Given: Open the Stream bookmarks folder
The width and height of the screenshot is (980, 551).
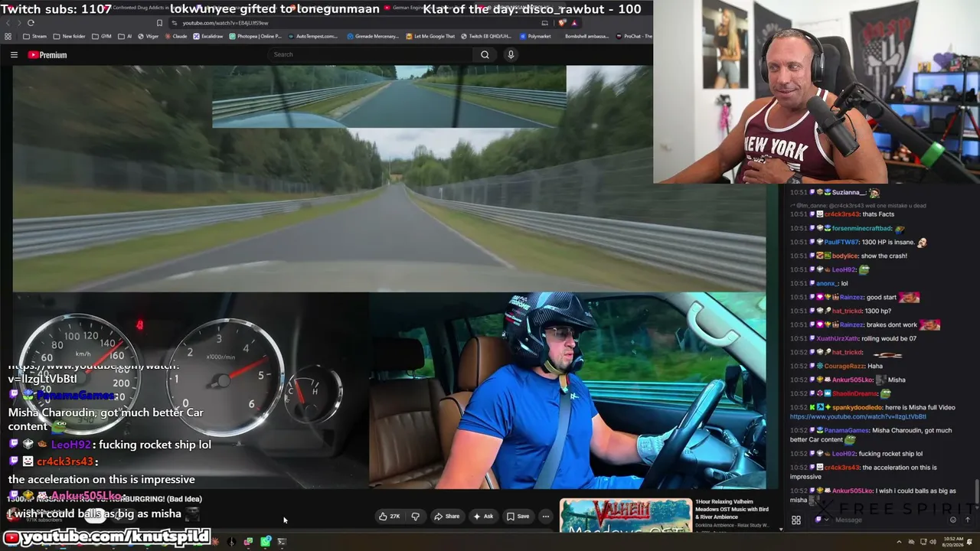Looking at the screenshot, I should coord(34,36).
